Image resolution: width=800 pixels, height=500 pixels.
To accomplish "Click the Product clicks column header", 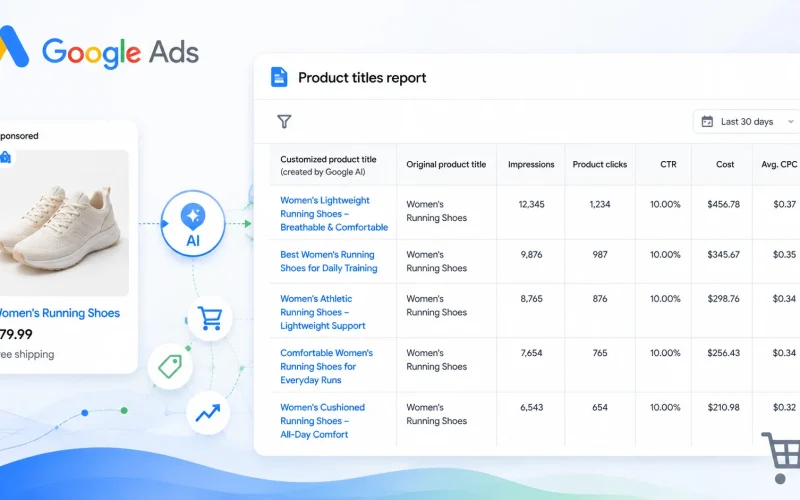I will pos(599,164).
